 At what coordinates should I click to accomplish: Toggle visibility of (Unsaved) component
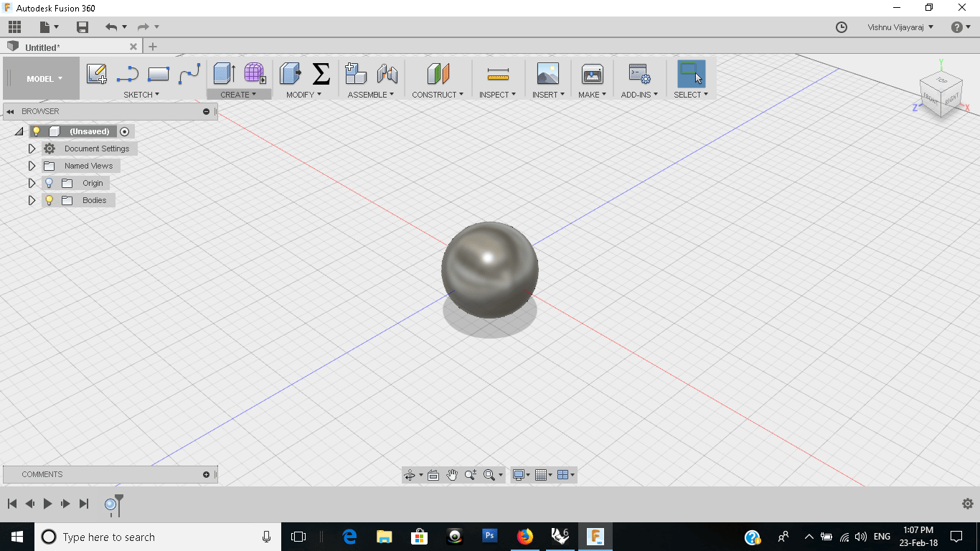(37, 132)
